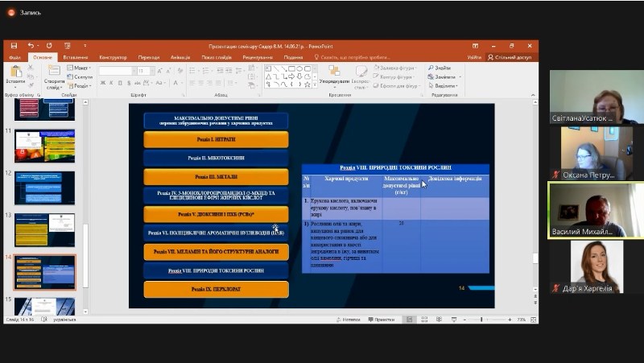Image resolution: width=644 pixels, height=363 pixels.
Task: Click the Create slide (Створити слайд) icon
Action: (54, 72)
